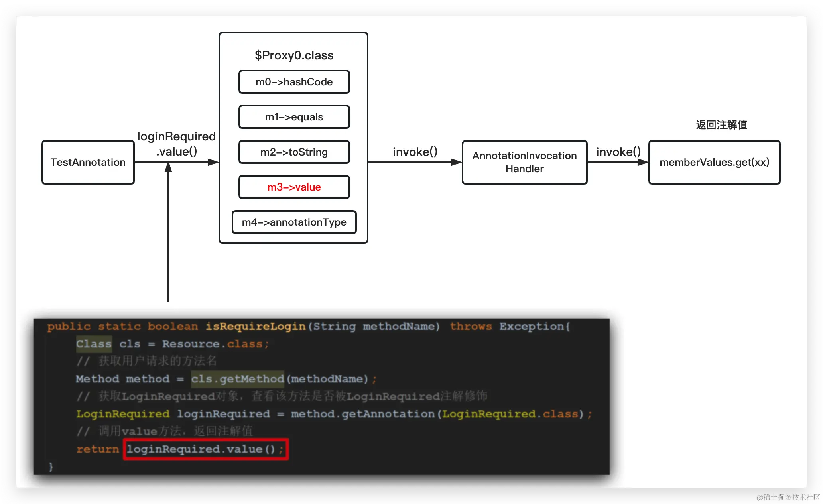Screen dimensions: 823x504
Task: Click the loginRequired.value() arrow label
Action: (x=176, y=144)
